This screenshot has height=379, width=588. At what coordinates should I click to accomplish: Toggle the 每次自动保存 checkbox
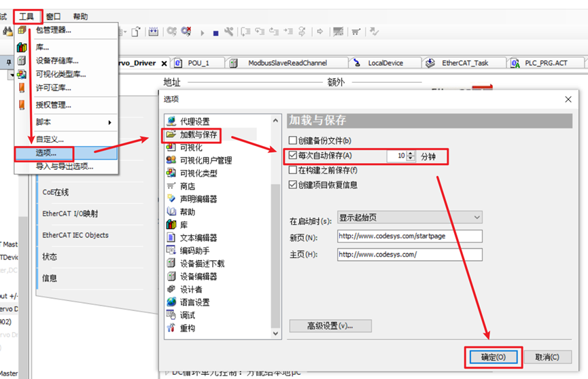pyautogui.click(x=293, y=156)
